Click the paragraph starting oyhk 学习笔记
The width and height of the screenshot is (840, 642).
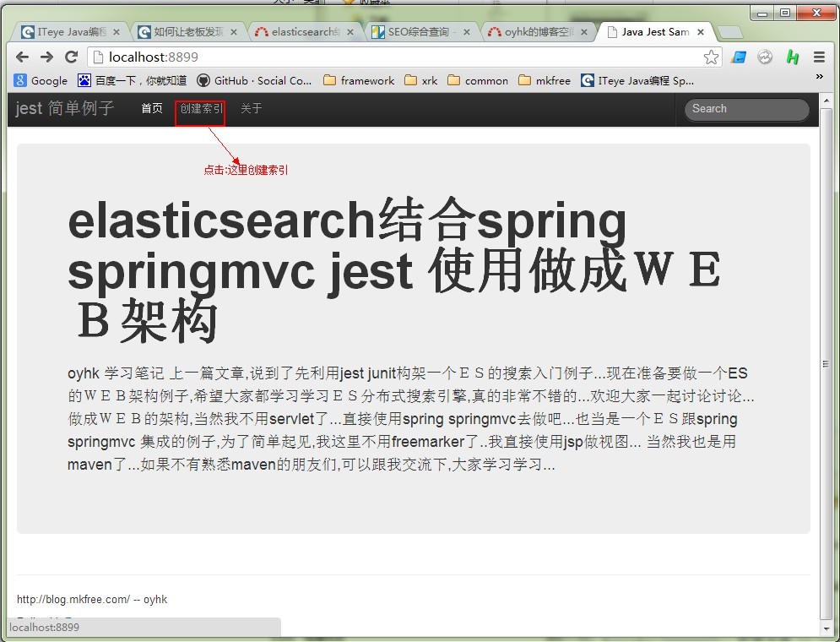pyautogui.click(x=411, y=418)
